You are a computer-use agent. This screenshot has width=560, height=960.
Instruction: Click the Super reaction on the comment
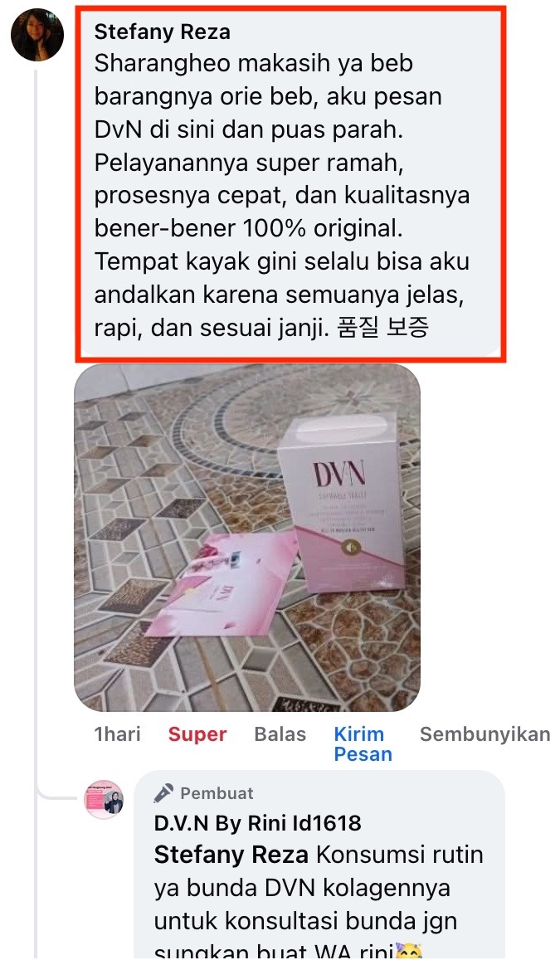(x=197, y=734)
